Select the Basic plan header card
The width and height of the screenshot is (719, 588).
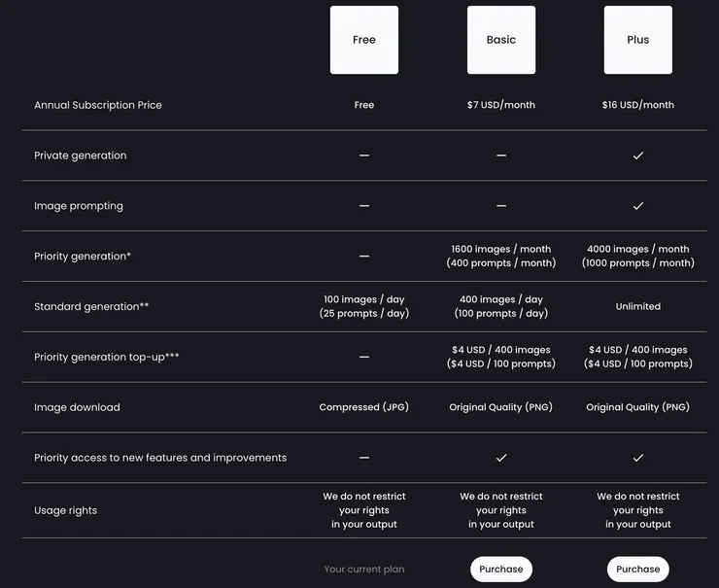[x=500, y=40]
